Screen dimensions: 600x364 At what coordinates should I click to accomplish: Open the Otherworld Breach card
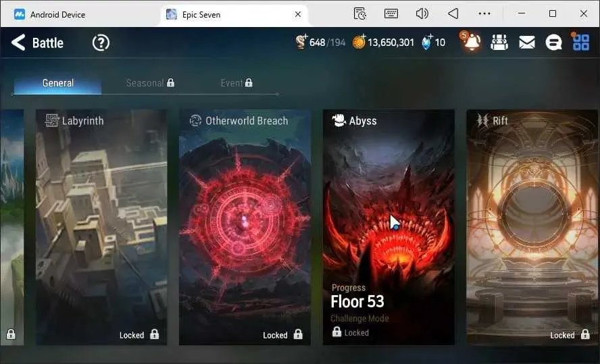tap(245, 227)
